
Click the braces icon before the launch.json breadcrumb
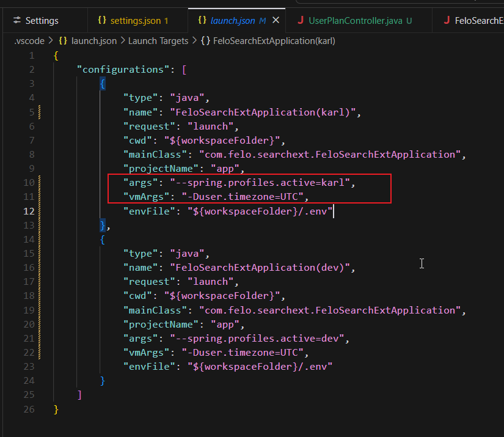click(x=63, y=41)
